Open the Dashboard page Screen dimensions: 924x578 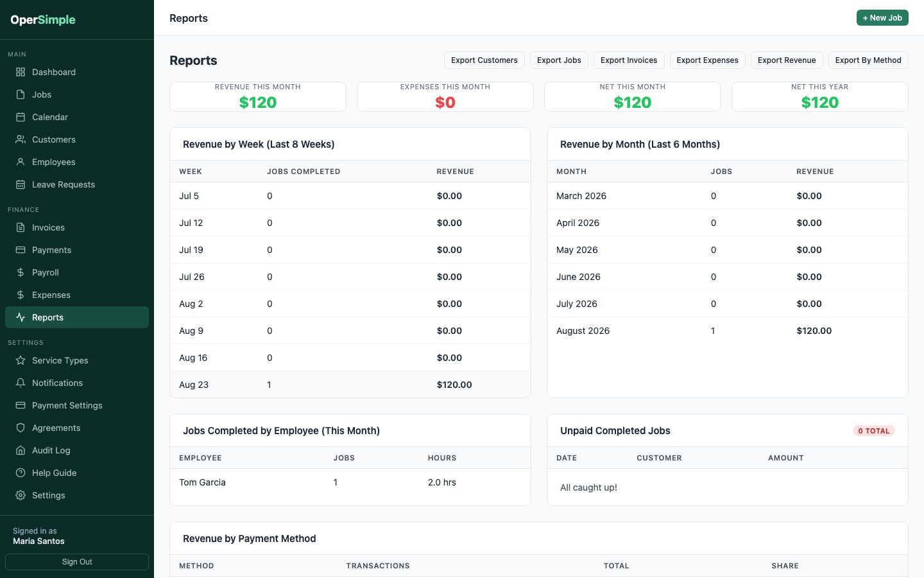[x=77, y=72]
